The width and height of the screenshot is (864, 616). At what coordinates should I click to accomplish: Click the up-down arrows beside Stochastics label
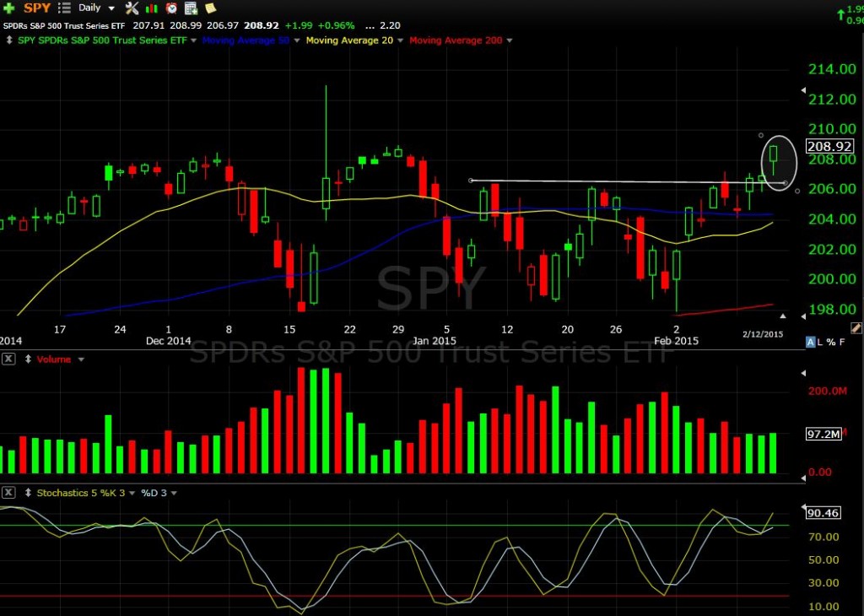click(x=28, y=493)
